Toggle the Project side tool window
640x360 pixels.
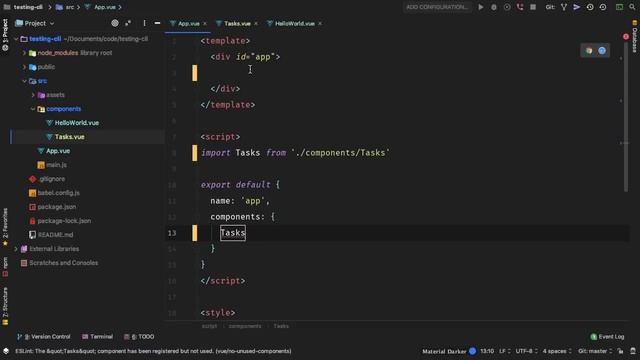point(5,35)
